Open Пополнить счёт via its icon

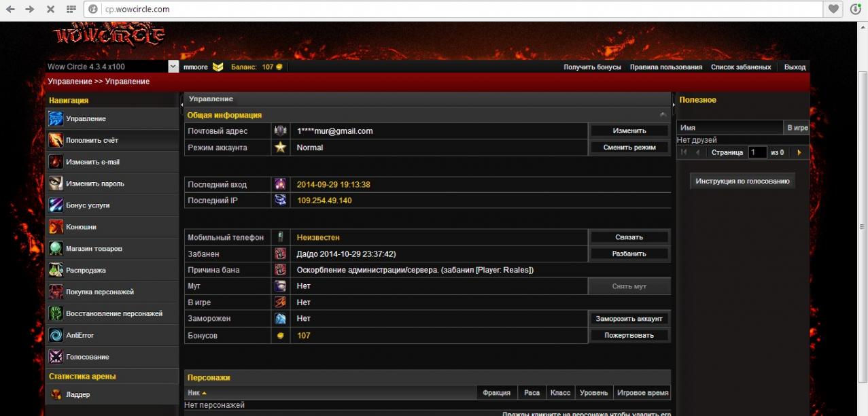[56, 141]
